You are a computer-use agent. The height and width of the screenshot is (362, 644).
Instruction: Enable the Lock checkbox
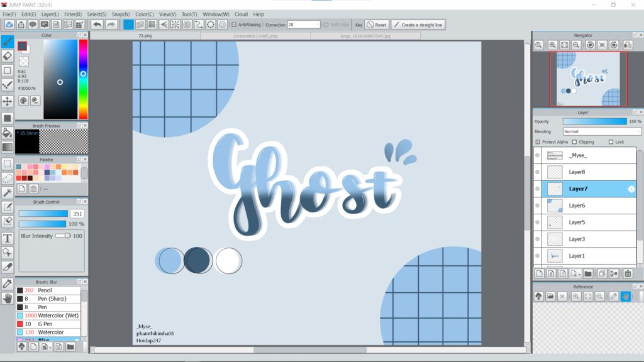coord(611,142)
